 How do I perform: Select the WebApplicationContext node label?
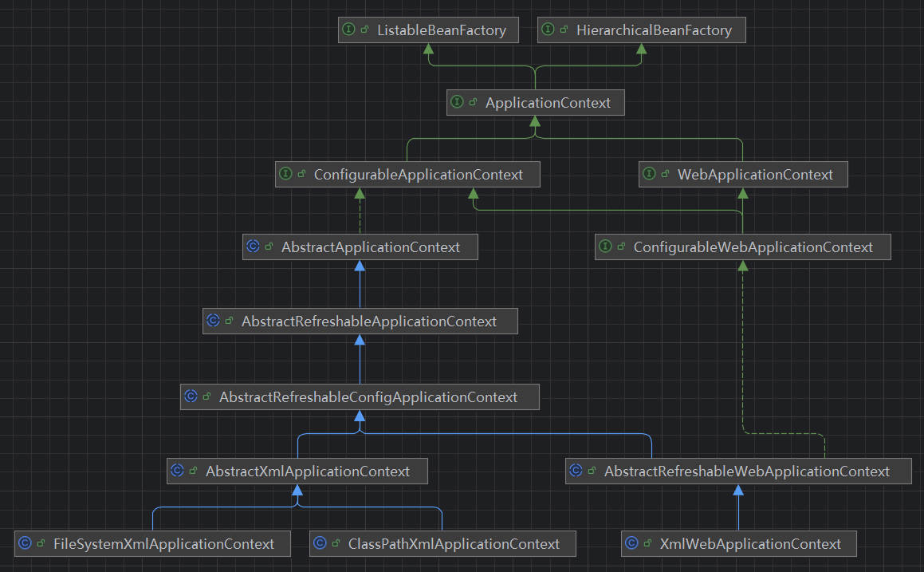coord(754,175)
